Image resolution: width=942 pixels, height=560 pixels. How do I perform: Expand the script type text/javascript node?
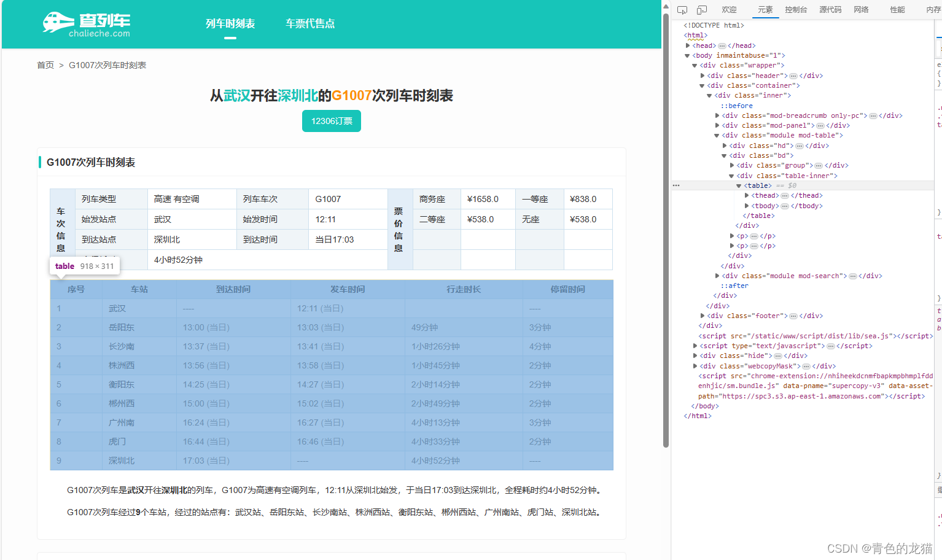(x=695, y=346)
